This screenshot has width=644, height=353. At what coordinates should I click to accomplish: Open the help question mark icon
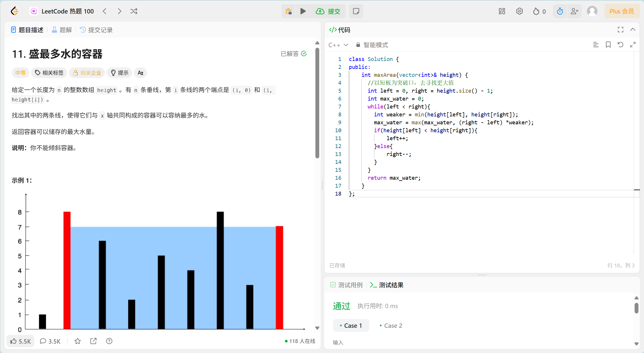(x=109, y=341)
